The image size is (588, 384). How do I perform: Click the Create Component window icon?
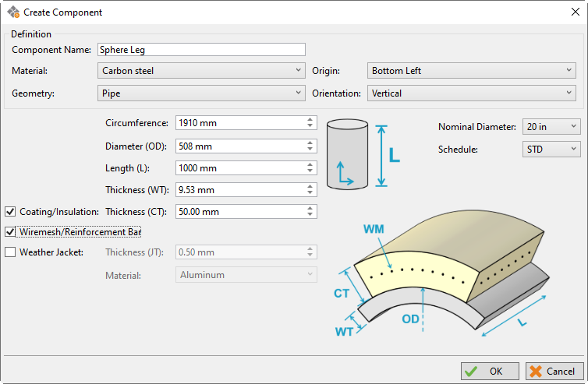coord(13,12)
